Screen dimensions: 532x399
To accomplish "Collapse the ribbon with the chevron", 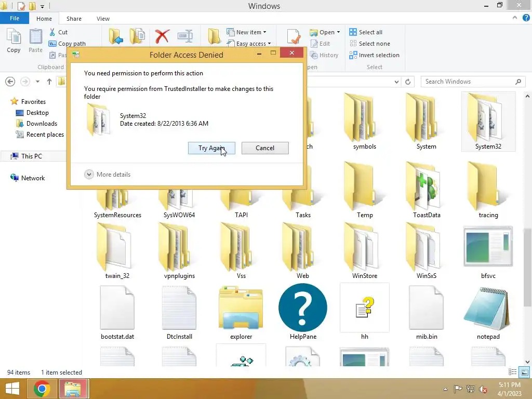I will (x=515, y=18).
